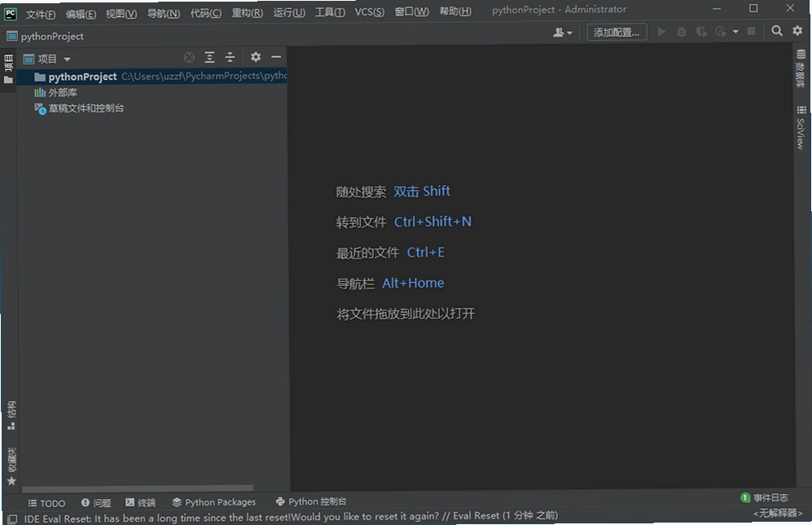Open the 帮助(H) menu

[x=455, y=11]
